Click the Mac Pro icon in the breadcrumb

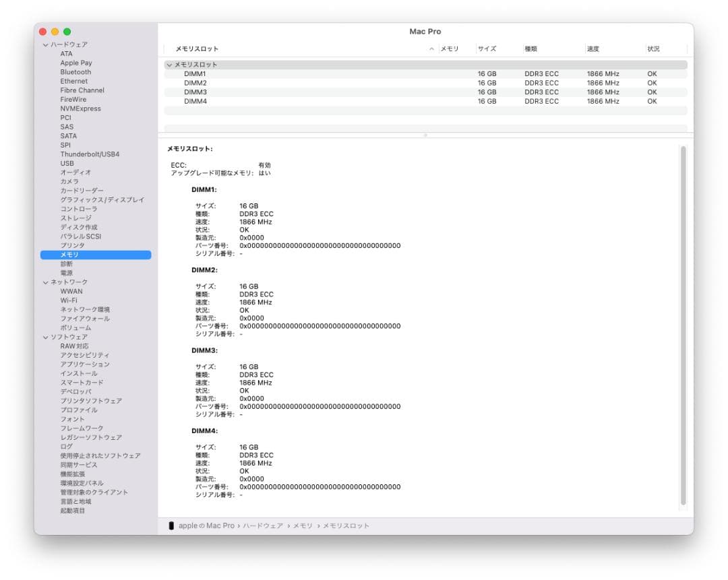[x=172, y=525]
